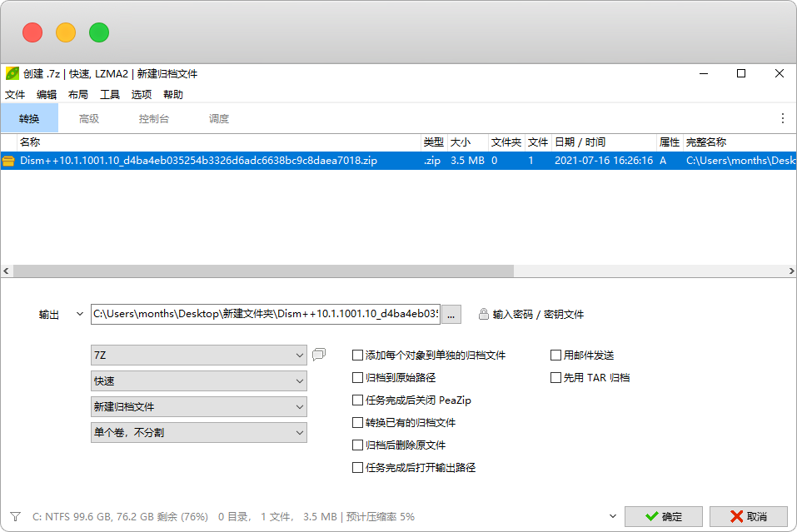Enable 归档后删除原文件 checkbox
The width and height of the screenshot is (797, 532).
click(358, 445)
